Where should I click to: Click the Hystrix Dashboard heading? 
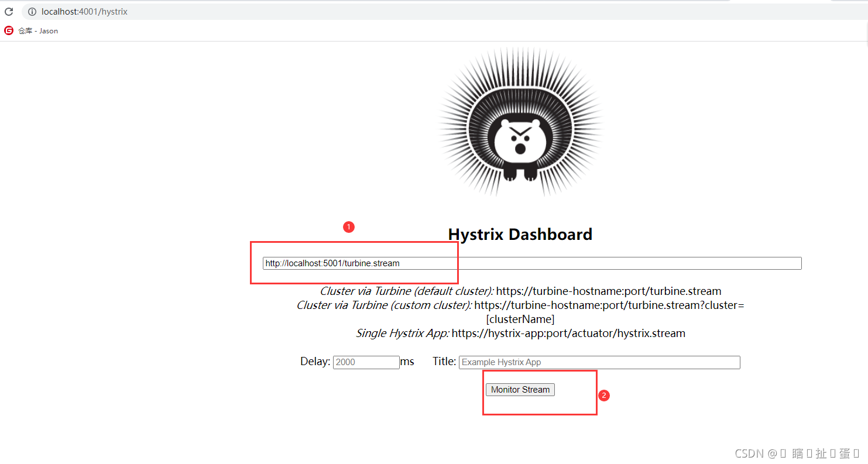(x=520, y=235)
